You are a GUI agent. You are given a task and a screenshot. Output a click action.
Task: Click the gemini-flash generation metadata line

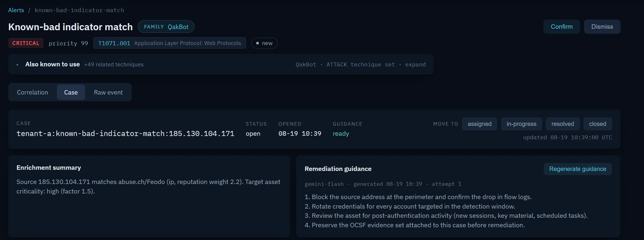click(x=383, y=184)
